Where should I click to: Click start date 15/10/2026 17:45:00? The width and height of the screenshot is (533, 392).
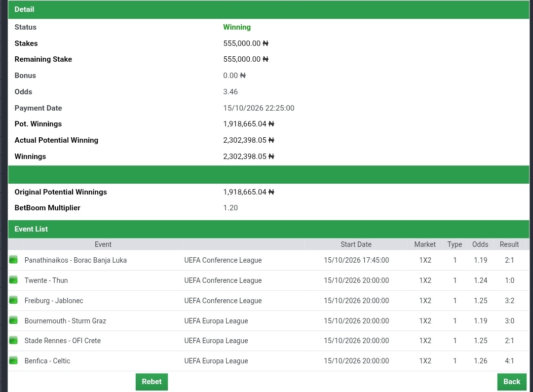356,260
